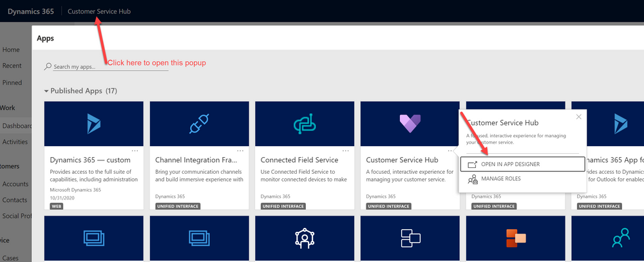Click the 10/31/2020 date text
Screen dimensions: 644x262
point(61,197)
